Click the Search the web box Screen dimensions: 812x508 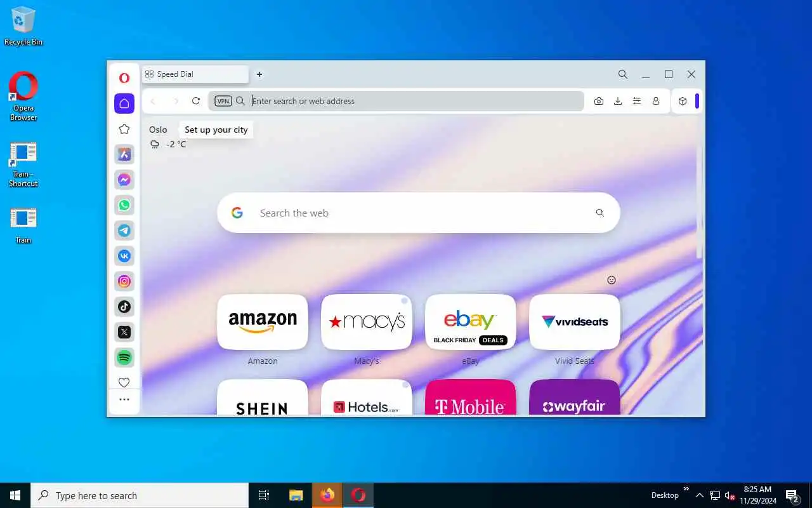click(419, 213)
